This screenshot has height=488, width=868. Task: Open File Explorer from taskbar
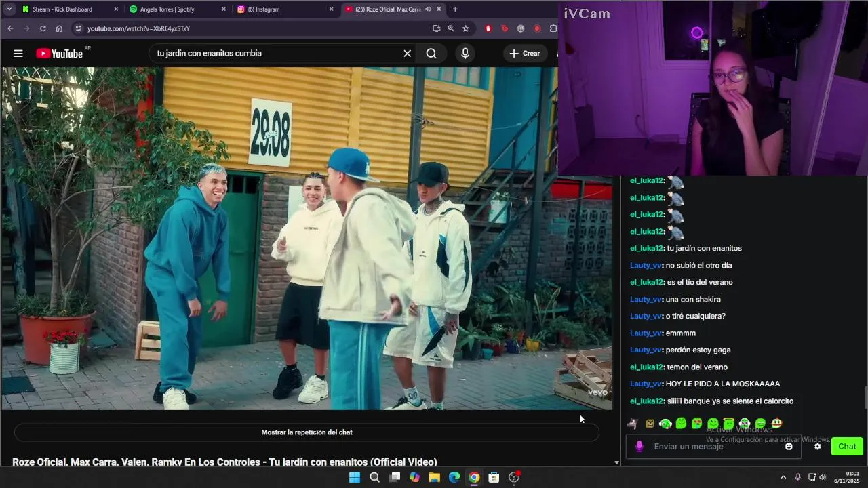coord(434,477)
